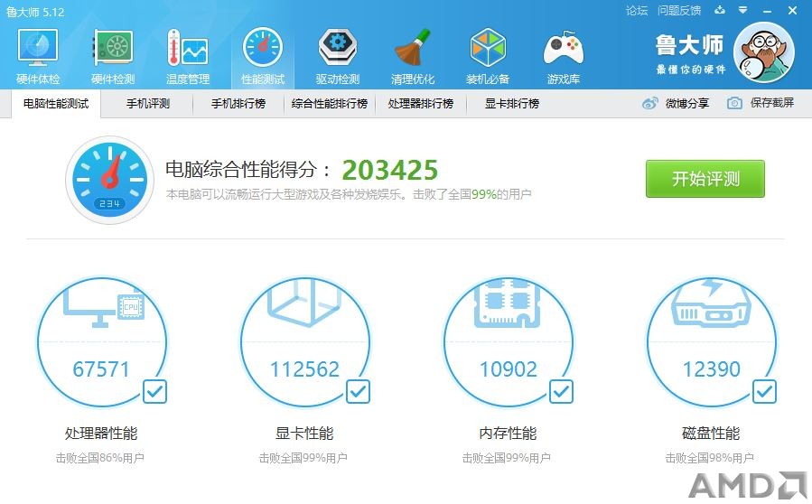
Task: Click the camera screenshot icon
Action: point(734,103)
